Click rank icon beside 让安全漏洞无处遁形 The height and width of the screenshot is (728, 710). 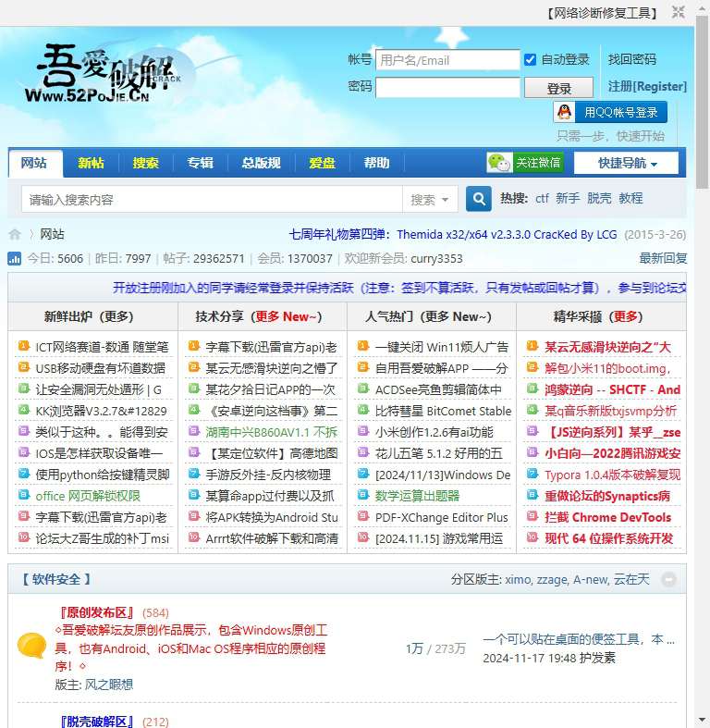coord(24,389)
